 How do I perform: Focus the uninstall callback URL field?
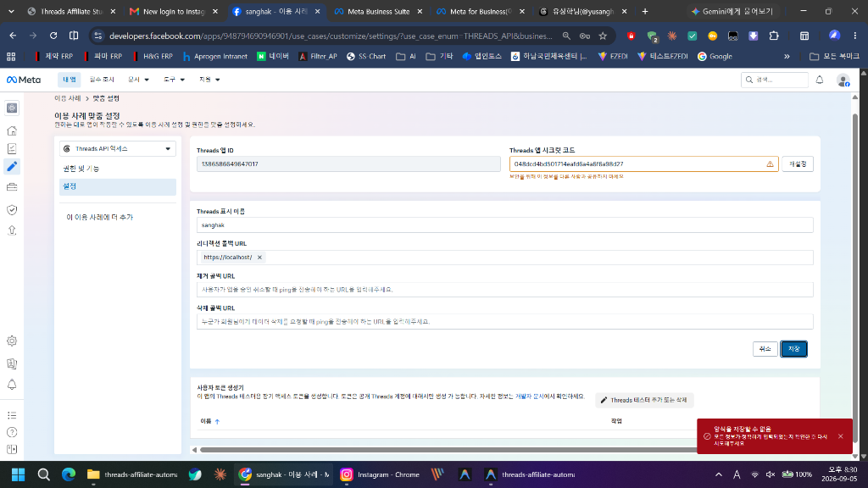pyautogui.click(x=505, y=290)
